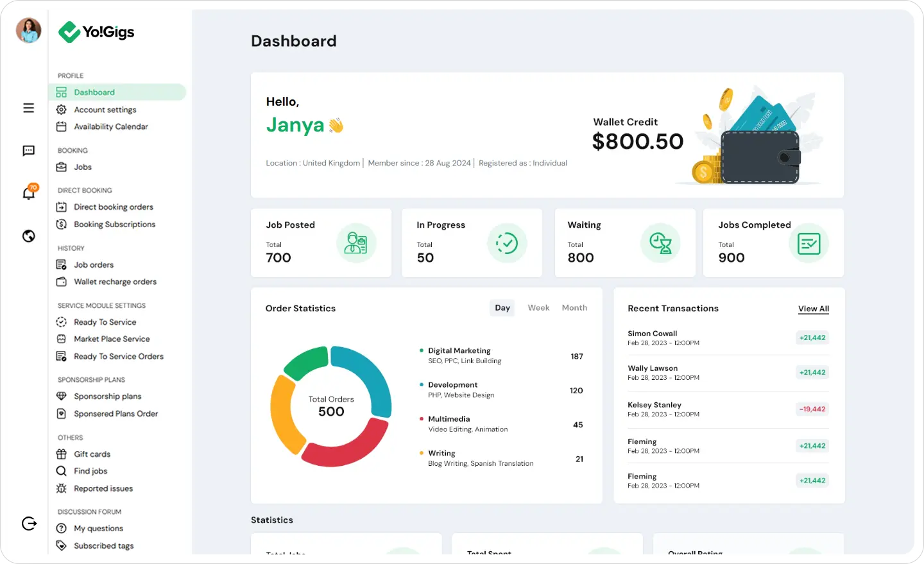
Task: Open the notifications bell with 70 alerts
Action: [28, 193]
